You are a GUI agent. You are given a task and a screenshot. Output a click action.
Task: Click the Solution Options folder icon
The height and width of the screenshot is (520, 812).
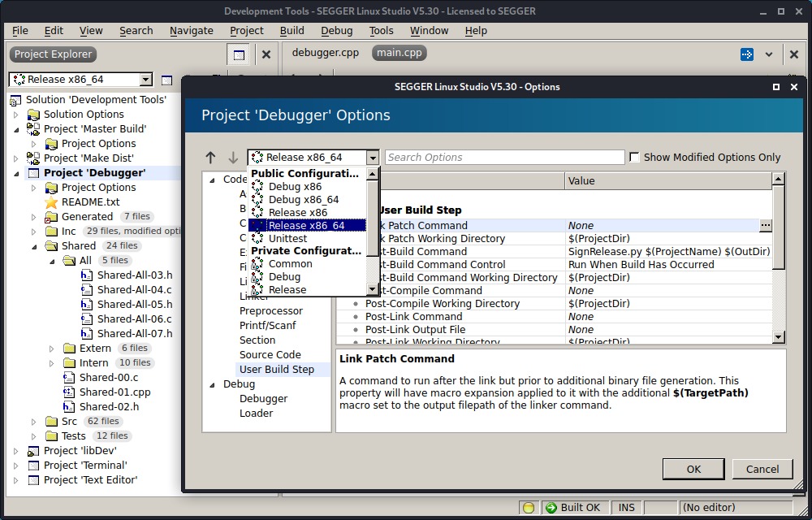pyautogui.click(x=33, y=115)
